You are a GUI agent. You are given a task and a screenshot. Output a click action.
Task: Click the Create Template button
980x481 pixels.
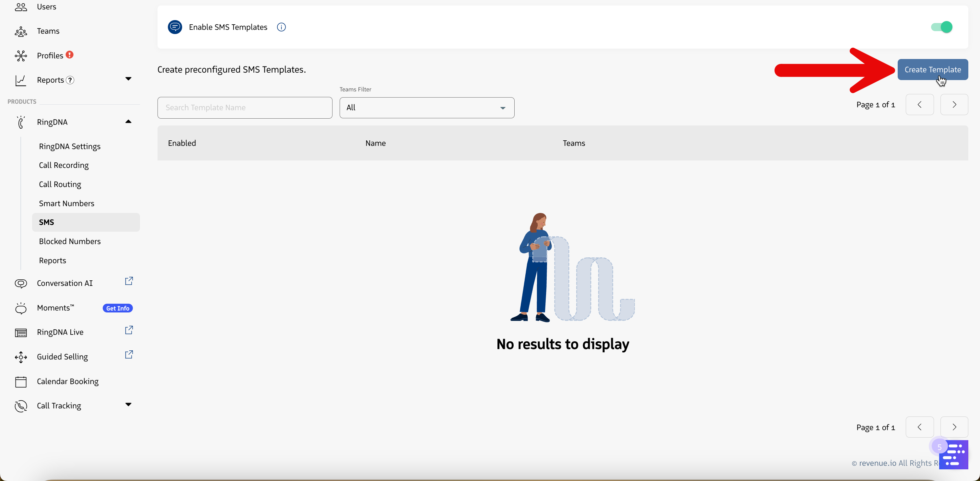point(932,70)
